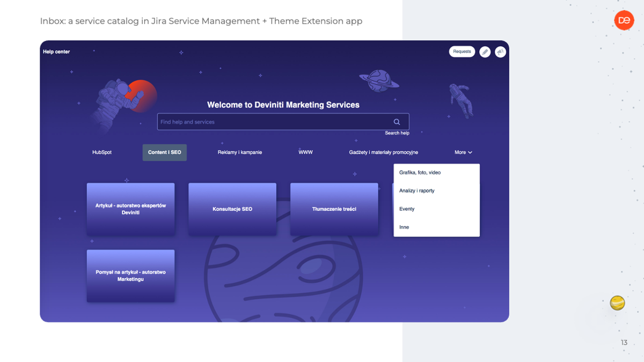Open the Requests button

tap(462, 51)
